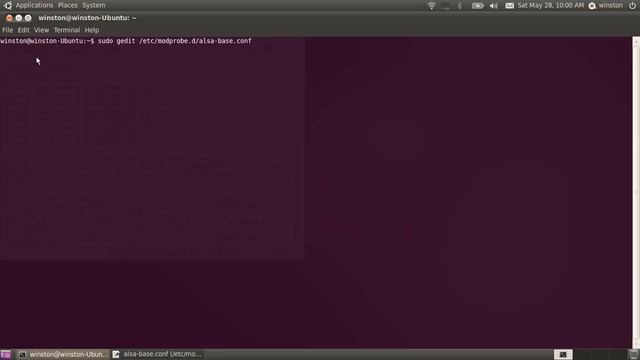Open the terminal Edit menu
640x360 pixels.
[x=23, y=30]
